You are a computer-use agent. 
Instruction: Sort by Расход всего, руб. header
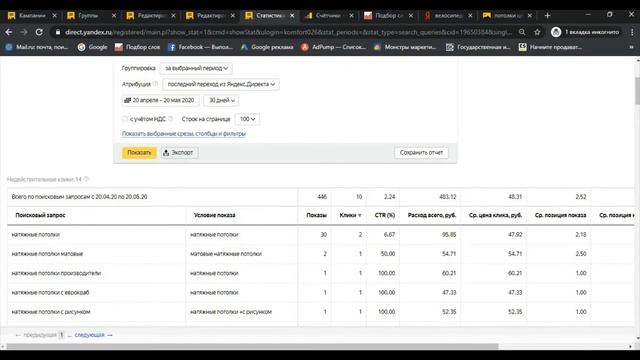coord(432,216)
